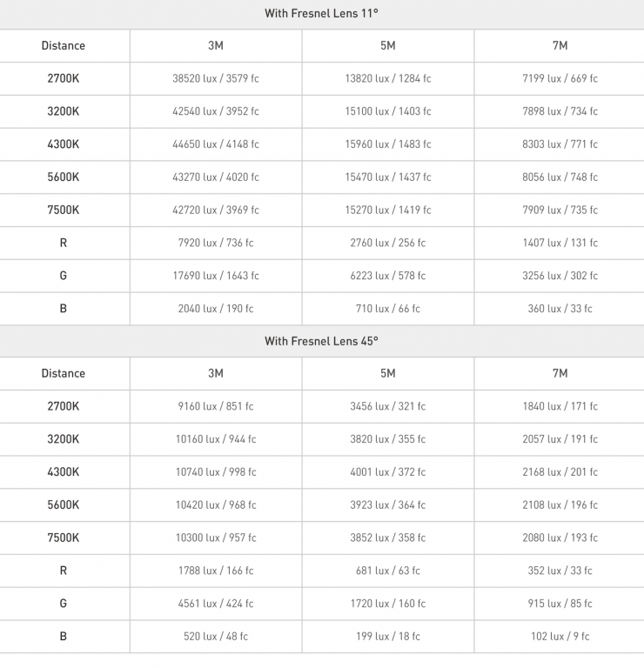
Task: Select the 2168 lux / 201 fc value
Action: click(560, 472)
